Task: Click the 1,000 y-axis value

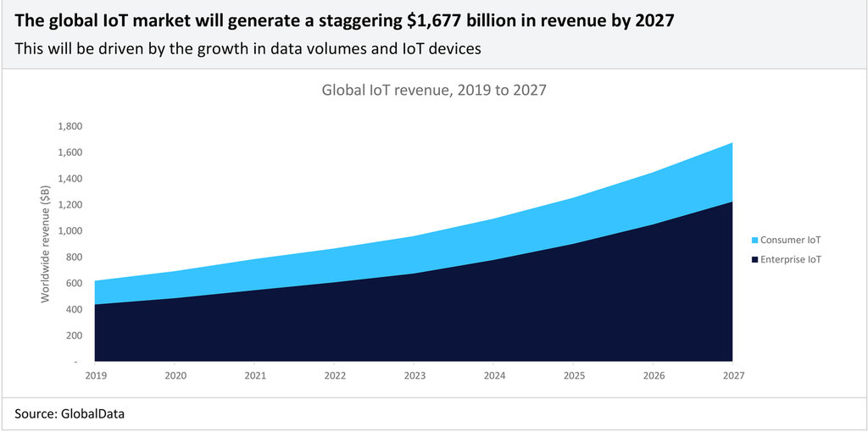Action: (x=69, y=230)
